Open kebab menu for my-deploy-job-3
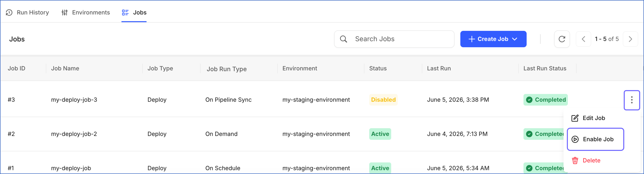Image resolution: width=644 pixels, height=174 pixels. [x=632, y=100]
